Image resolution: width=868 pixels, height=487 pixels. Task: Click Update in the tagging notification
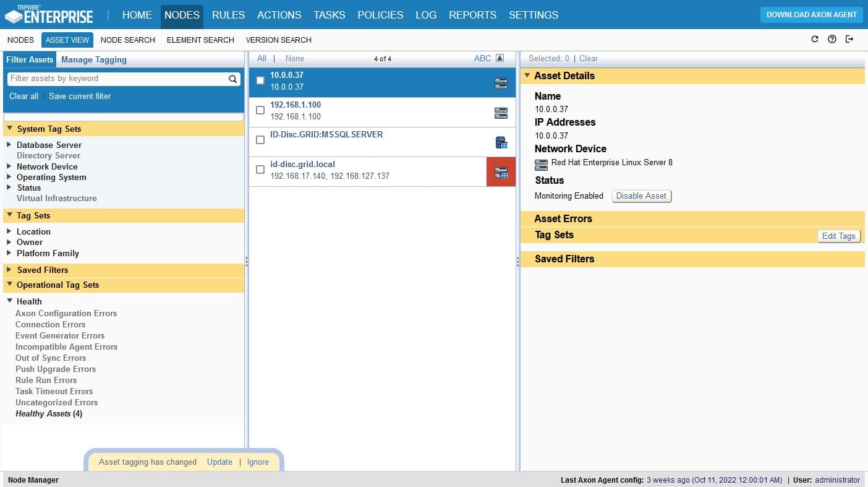(x=219, y=462)
